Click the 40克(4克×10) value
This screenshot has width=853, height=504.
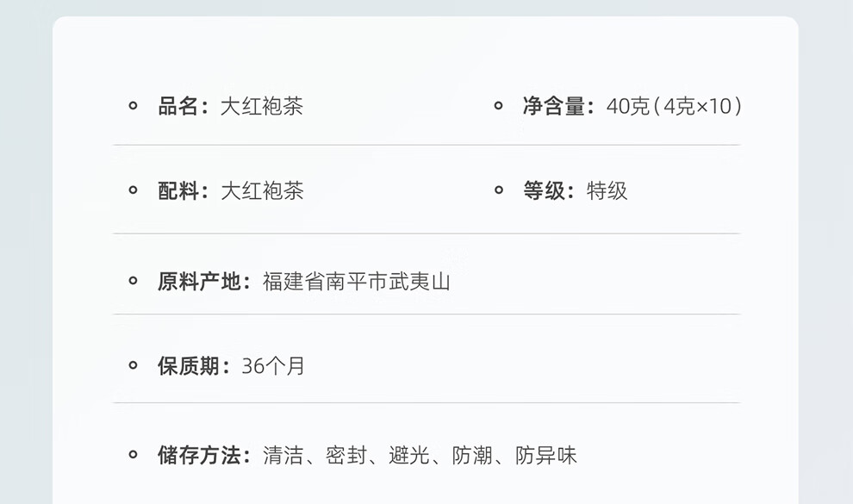click(x=674, y=106)
